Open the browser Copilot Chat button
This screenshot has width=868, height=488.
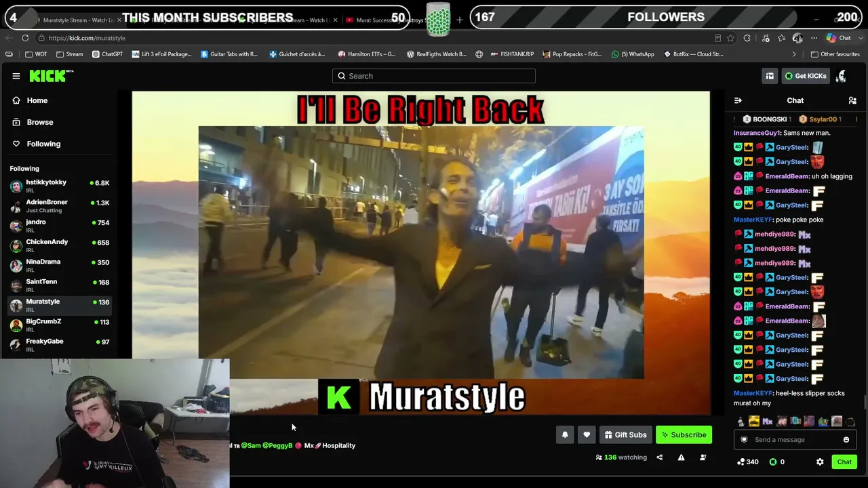pyautogui.click(x=839, y=38)
